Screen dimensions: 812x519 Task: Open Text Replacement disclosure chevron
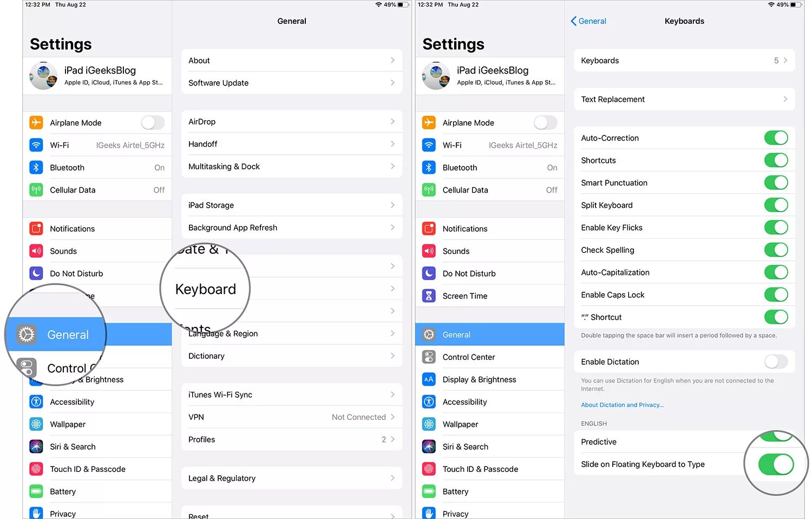coord(785,99)
